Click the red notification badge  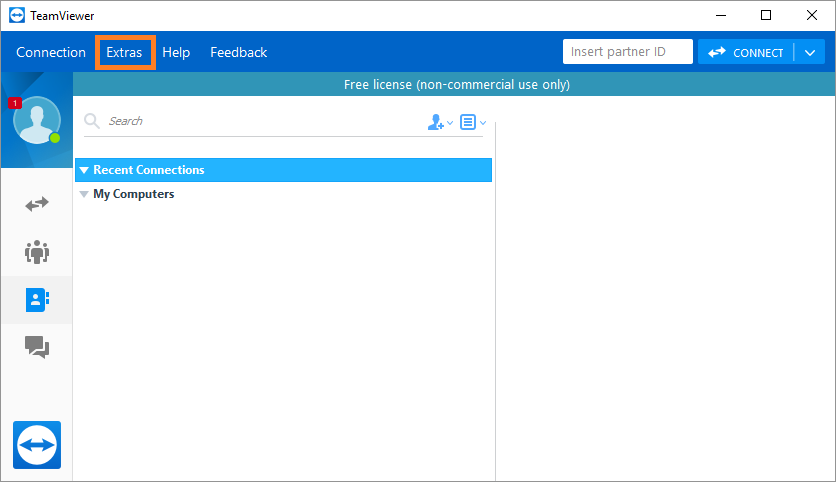tap(15, 103)
